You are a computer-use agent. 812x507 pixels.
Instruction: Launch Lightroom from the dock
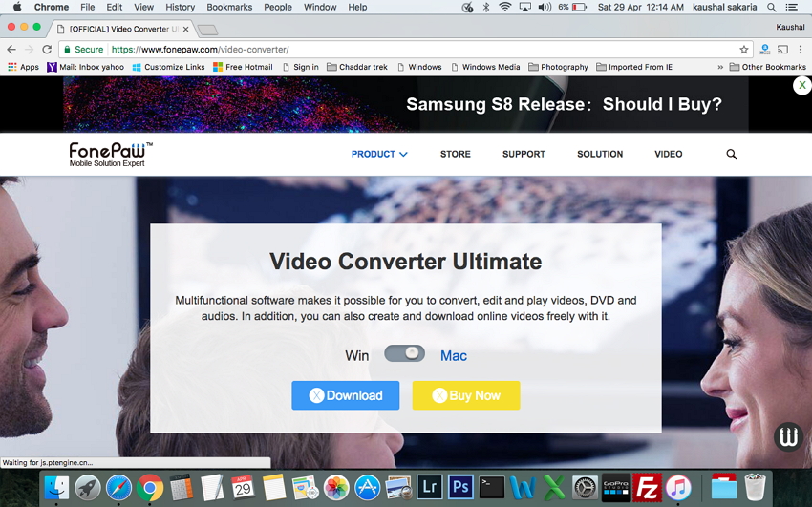[429, 487]
